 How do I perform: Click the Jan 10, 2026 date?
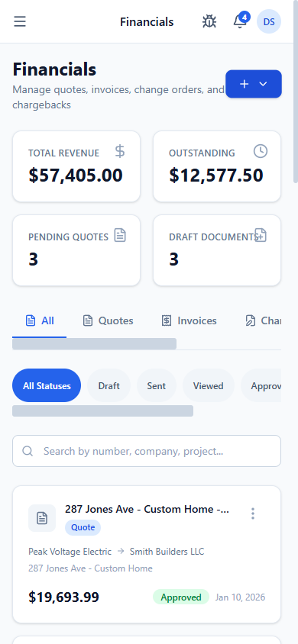pos(241,597)
